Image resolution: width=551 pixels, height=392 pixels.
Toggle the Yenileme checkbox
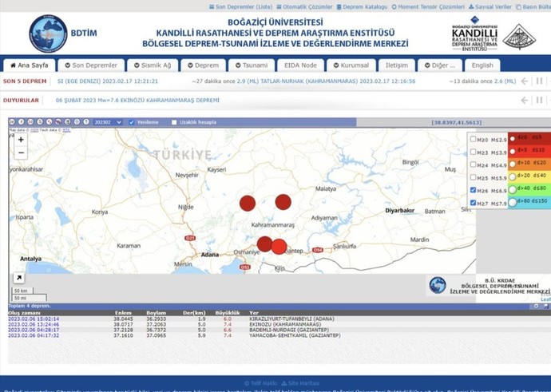point(132,122)
